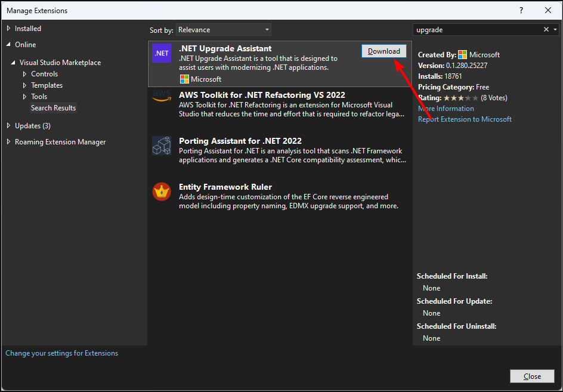Image resolution: width=563 pixels, height=392 pixels.
Task: Download the .NET Upgrade Assistant extension
Action: (384, 51)
